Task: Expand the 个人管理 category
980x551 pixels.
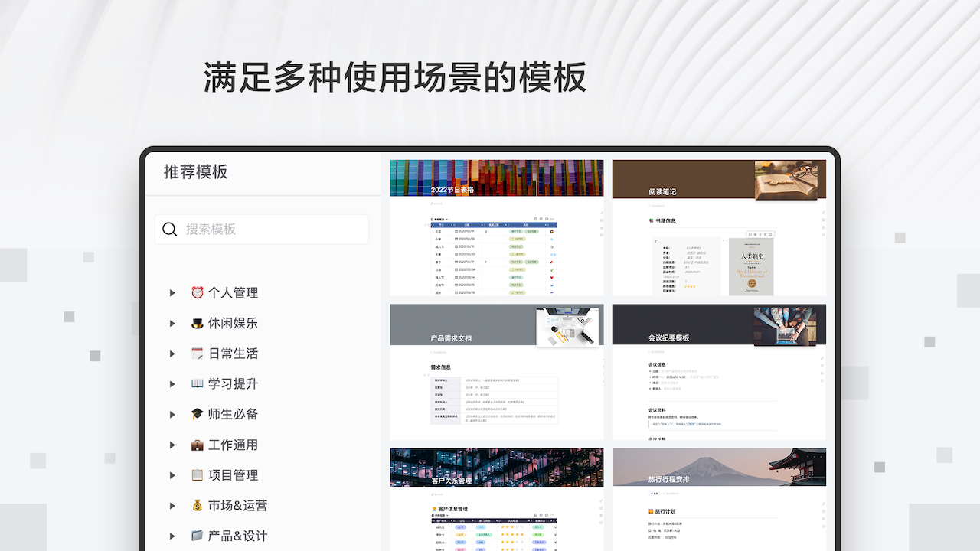Action: point(171,292)
